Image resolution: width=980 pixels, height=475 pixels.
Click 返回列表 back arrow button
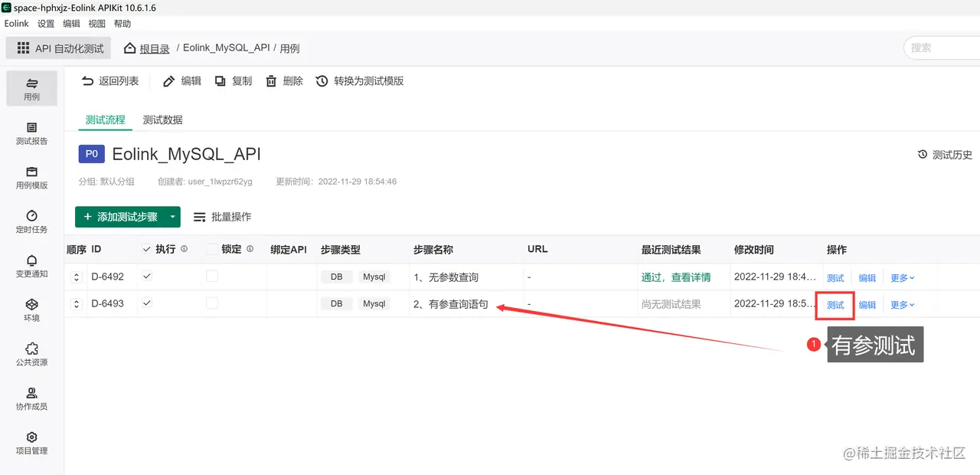[110, 80]
